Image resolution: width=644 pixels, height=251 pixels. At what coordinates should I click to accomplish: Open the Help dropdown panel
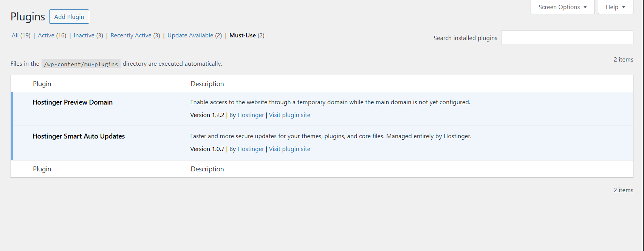[x=615, y=7]
